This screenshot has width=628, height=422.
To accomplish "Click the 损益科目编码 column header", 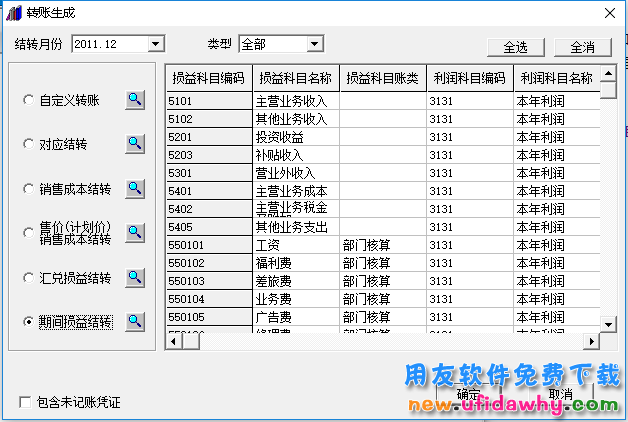I will [208, 78].
